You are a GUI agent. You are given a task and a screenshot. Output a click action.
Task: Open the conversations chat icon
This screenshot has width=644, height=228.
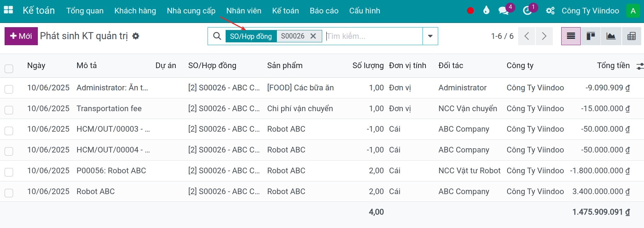coord(503,11)
